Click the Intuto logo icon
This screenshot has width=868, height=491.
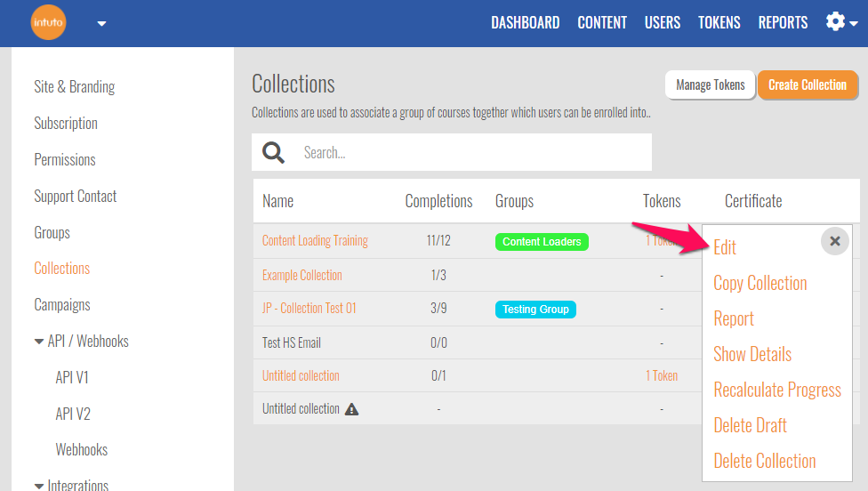pos(48,23)
